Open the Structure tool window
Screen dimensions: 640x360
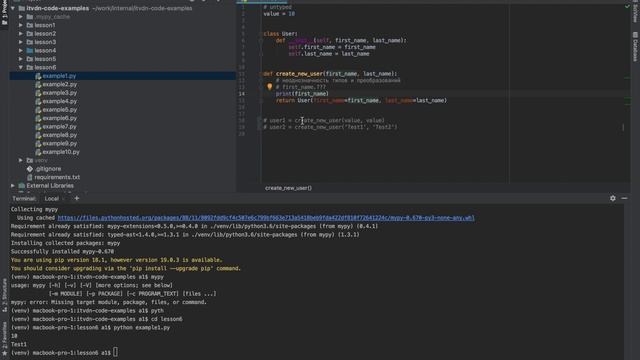(x=4, y=296)
